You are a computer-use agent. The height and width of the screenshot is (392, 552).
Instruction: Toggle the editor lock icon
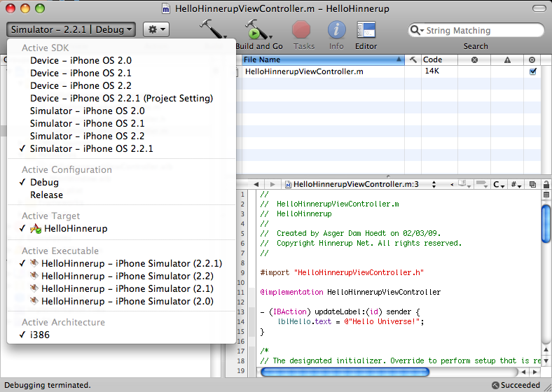pyautogui.click(x=546, y=184)
